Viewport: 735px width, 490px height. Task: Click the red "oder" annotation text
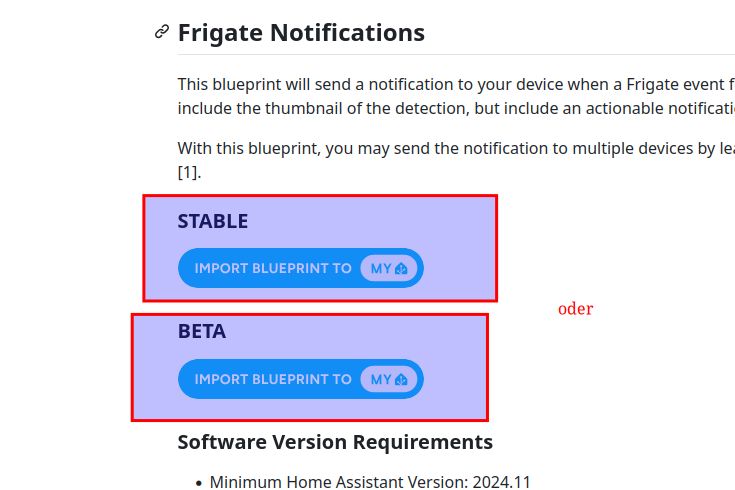tap(575, 309)
